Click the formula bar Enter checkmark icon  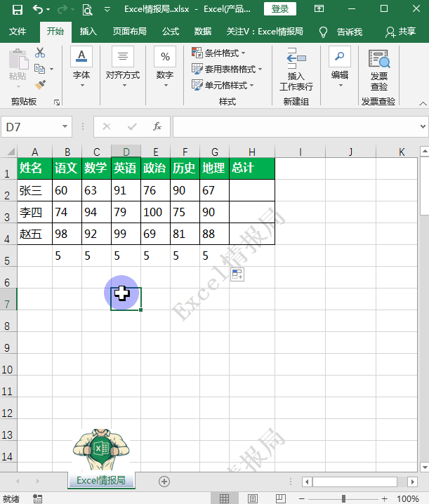click(x=132, y=126)
